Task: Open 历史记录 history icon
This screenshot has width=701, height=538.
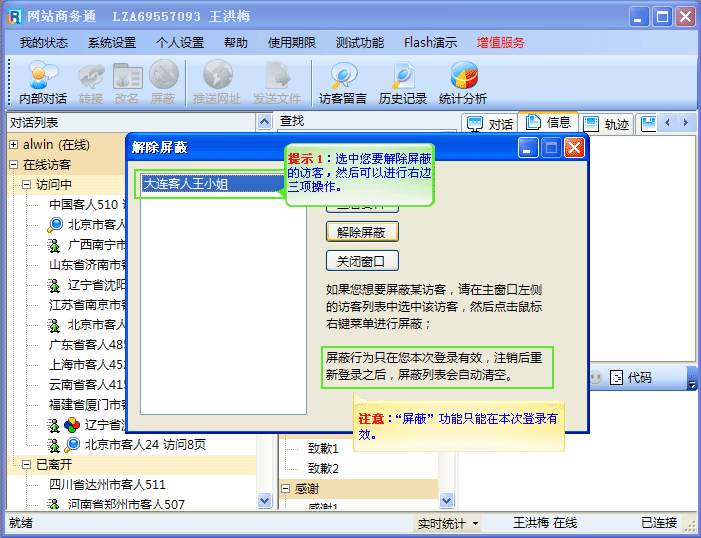Action: 403,82
